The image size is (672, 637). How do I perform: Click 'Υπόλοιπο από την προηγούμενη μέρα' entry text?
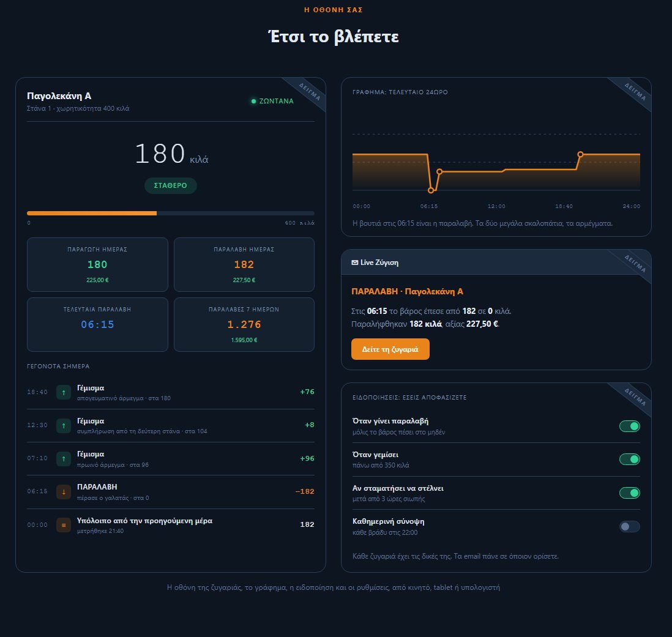tap(145, 521)
